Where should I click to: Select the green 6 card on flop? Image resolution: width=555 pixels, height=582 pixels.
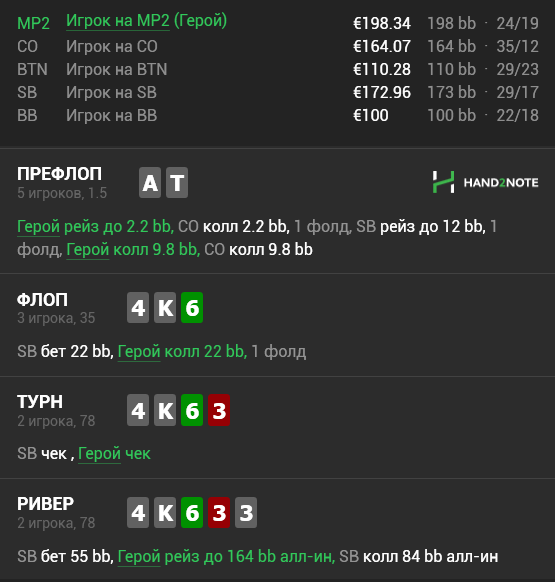click(x=192, y=307)
